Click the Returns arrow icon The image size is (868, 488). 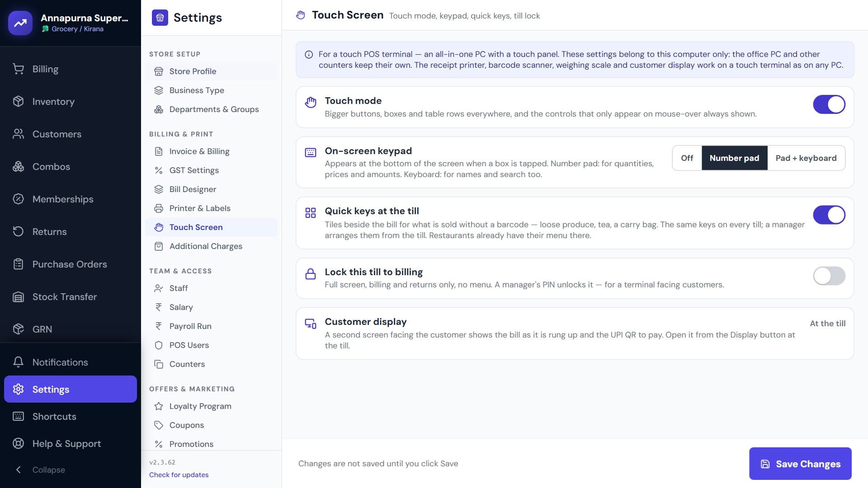(x=18, y=232)
